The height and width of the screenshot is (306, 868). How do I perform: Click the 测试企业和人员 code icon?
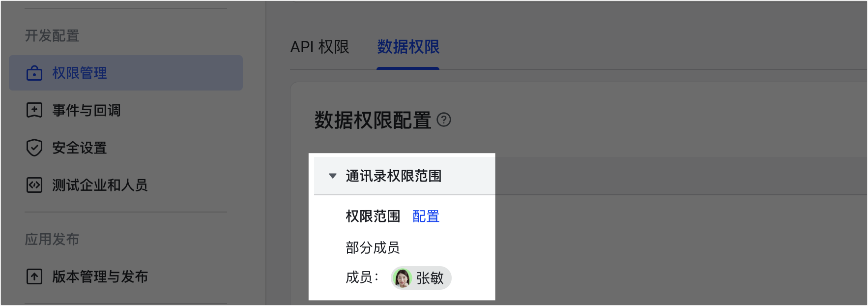34,185
